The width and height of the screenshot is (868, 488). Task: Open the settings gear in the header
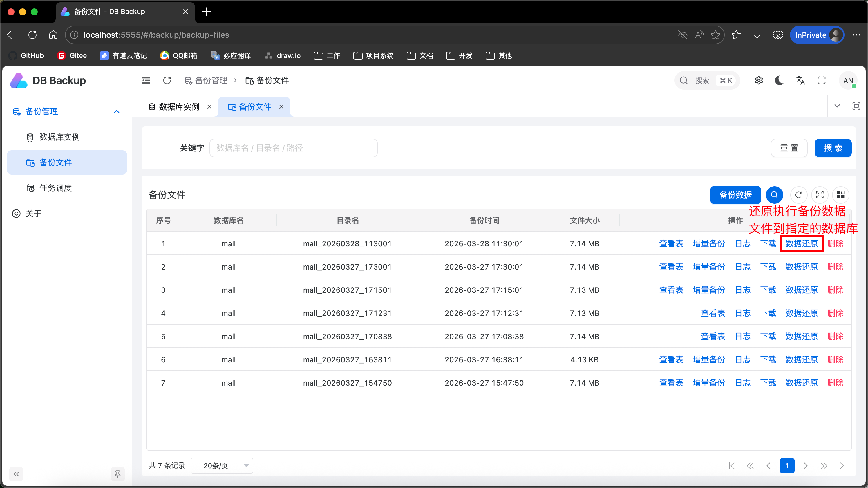[759, 81]
